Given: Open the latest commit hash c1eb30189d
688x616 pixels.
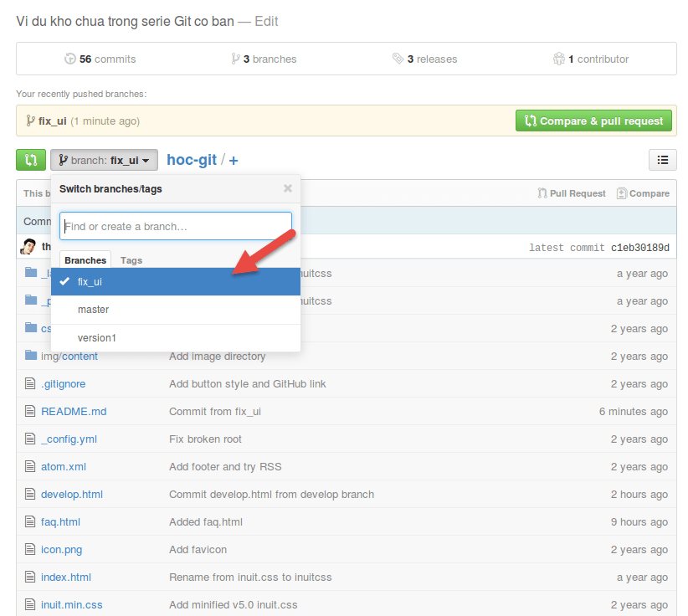Looking at the screenshot, I should [x=640, y=248].
